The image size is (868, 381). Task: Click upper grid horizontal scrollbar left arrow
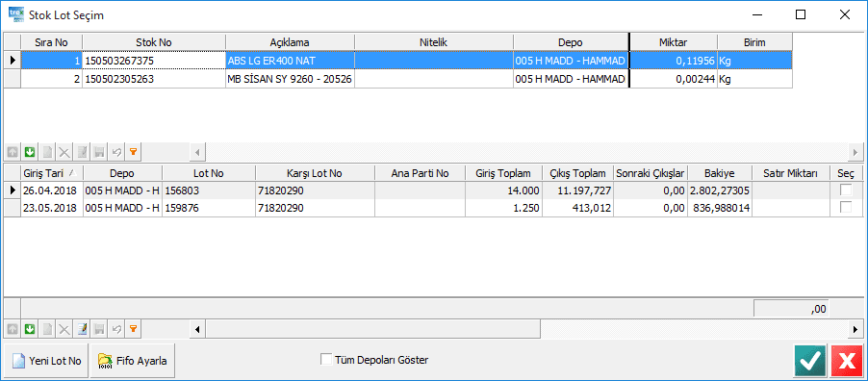click(197, 151)
